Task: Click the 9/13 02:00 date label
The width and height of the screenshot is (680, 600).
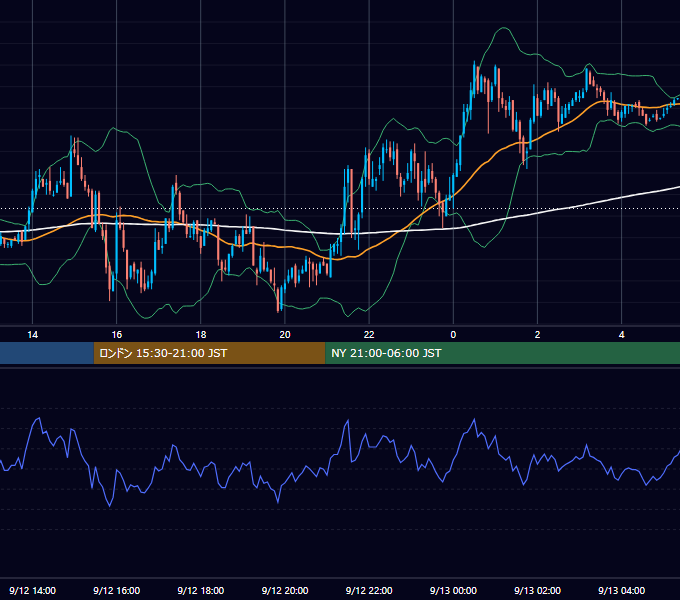Action: 537,590
